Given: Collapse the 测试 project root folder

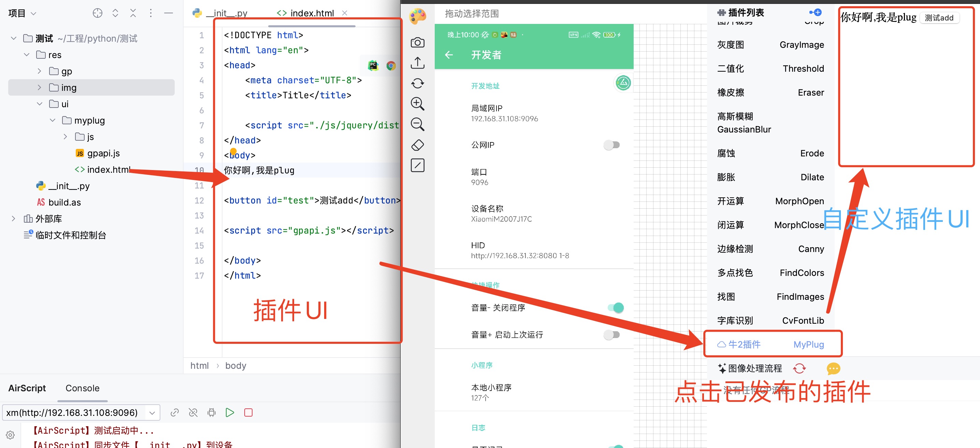Looking at the screenshot, I should 14,39.
